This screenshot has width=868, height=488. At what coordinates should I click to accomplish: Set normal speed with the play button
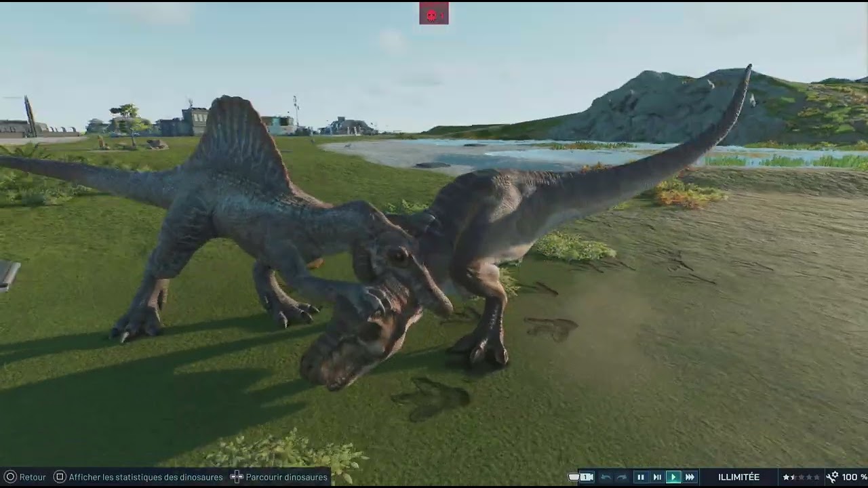click(673, 477)
